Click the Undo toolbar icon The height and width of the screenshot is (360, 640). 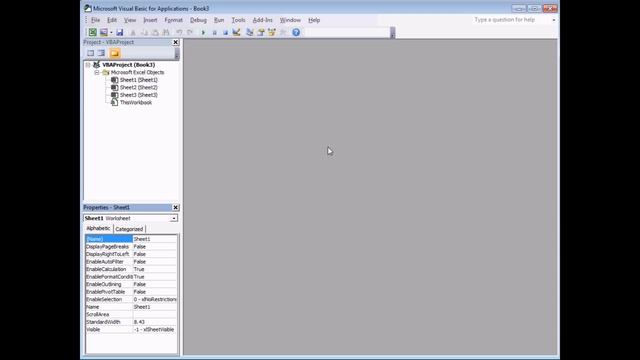coord(179,32)
